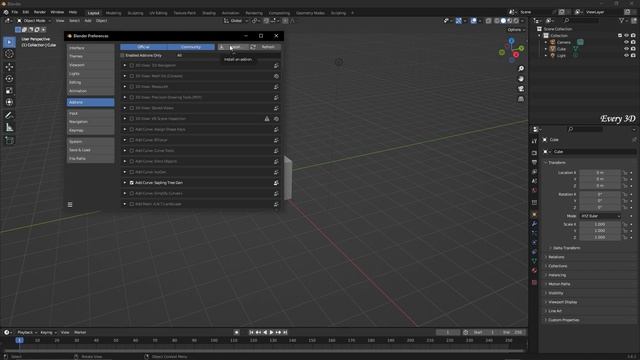Toggle the Community add-ons filter
This screenshot has height=360, width=640.
[x=191, y=47]
